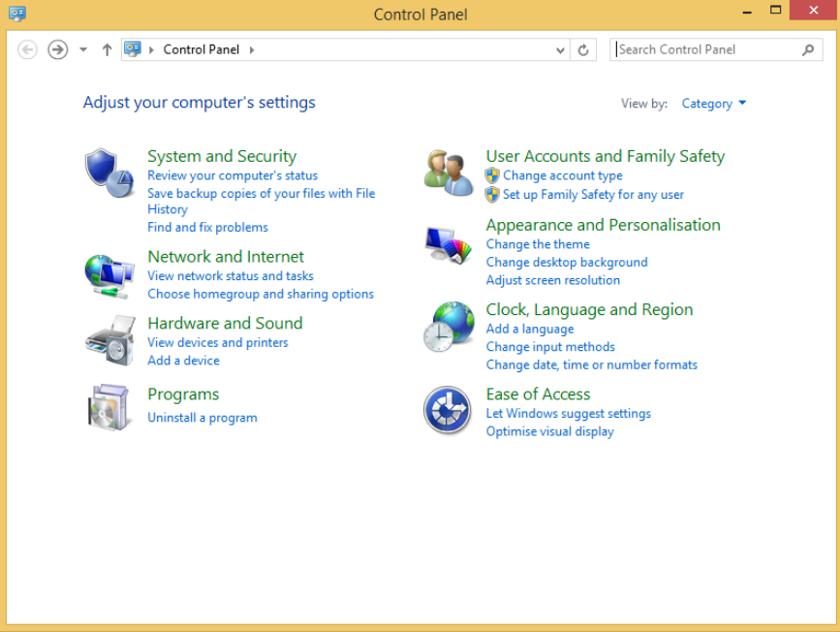Click the Control Panel title bar icon

coord(17,14)
